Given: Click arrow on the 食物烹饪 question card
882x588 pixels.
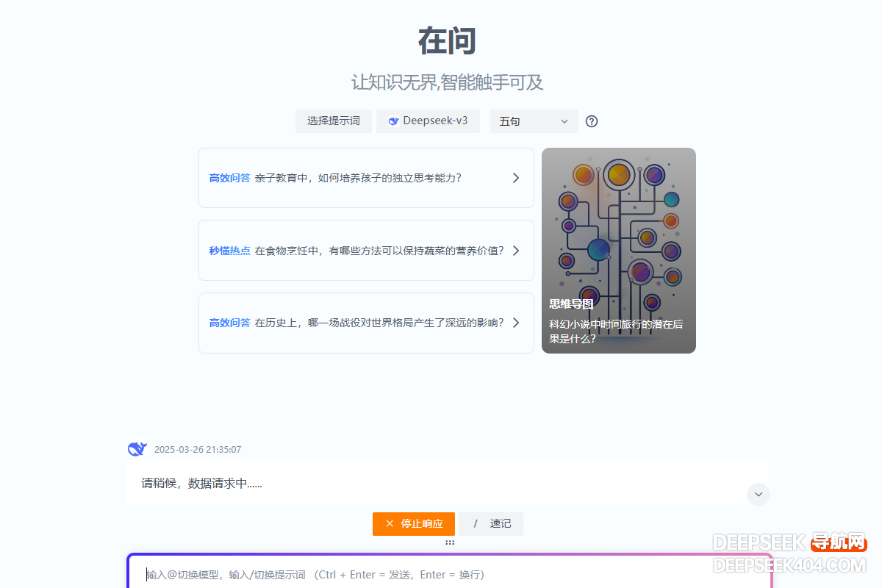Looking at the screenshot, I should [516, 251].
